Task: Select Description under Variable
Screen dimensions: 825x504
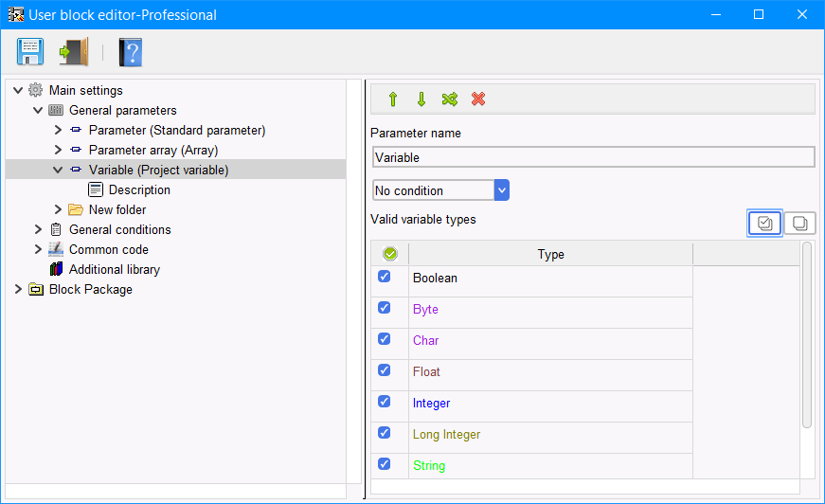Action: coord(139,190)
